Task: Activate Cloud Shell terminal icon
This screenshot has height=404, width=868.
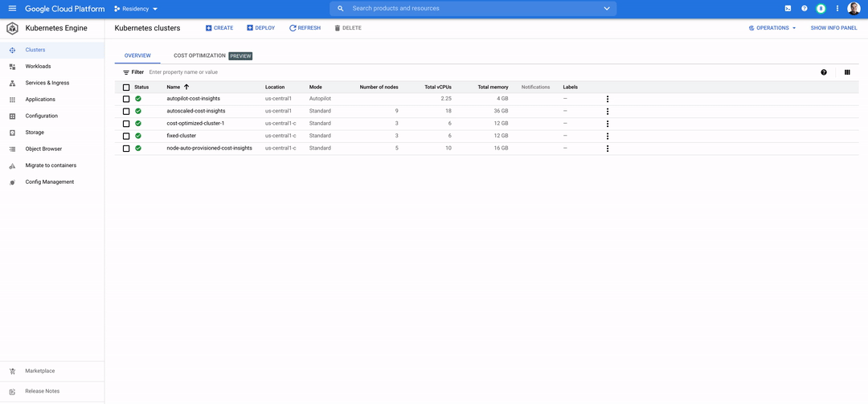Action: [788, 9]
